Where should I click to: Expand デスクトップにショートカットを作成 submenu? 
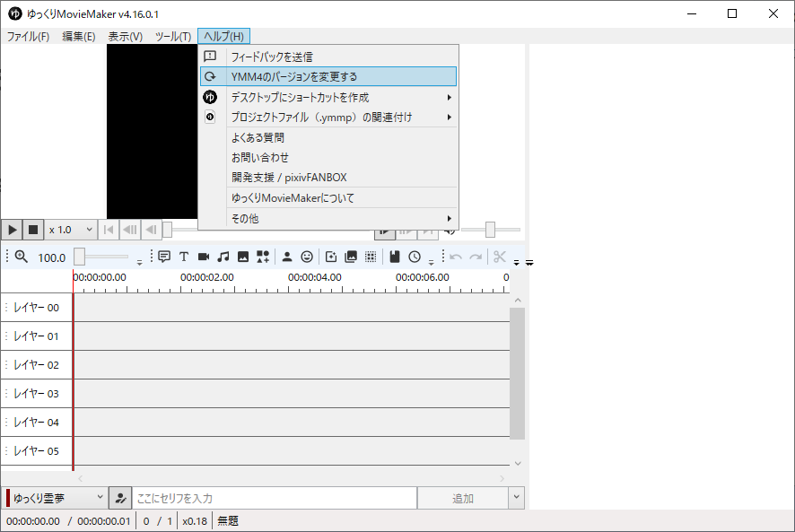pyautogui.click(x=328, y=97)
